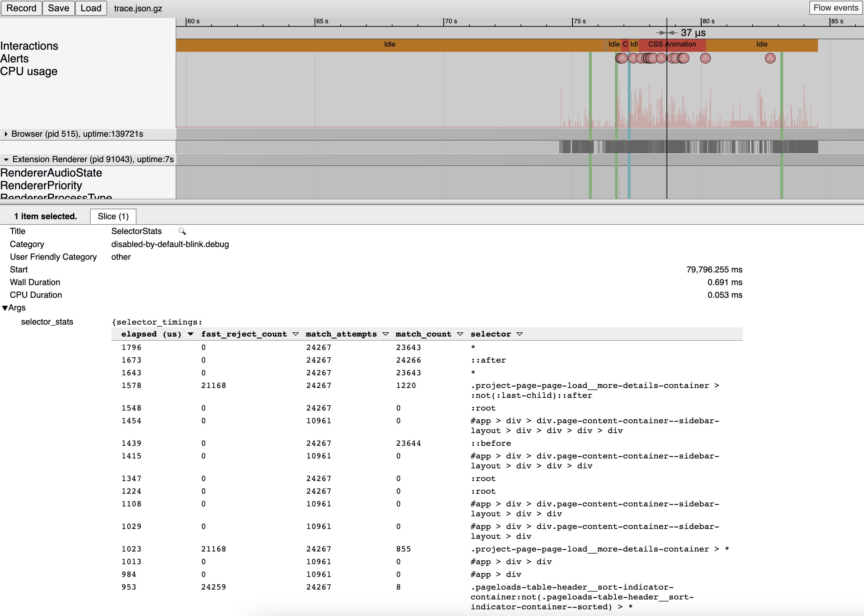Sort table by match_attempts arrow

(385, 334)
